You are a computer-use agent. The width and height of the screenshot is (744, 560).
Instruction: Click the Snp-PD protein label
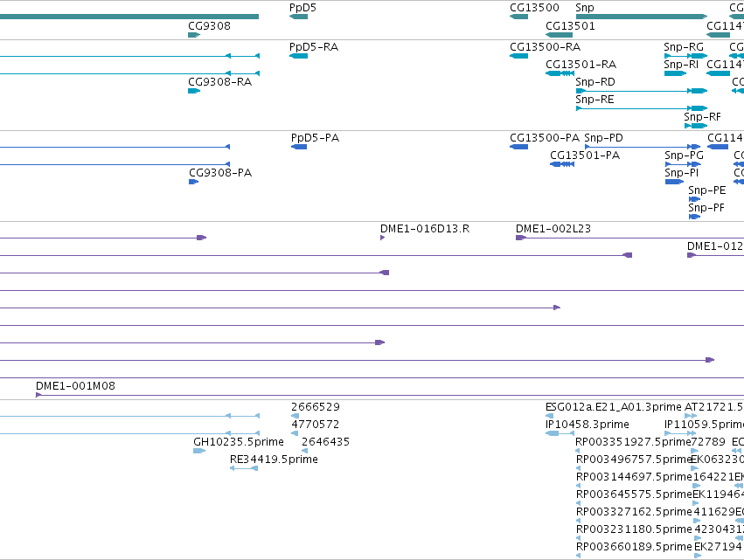603,138
